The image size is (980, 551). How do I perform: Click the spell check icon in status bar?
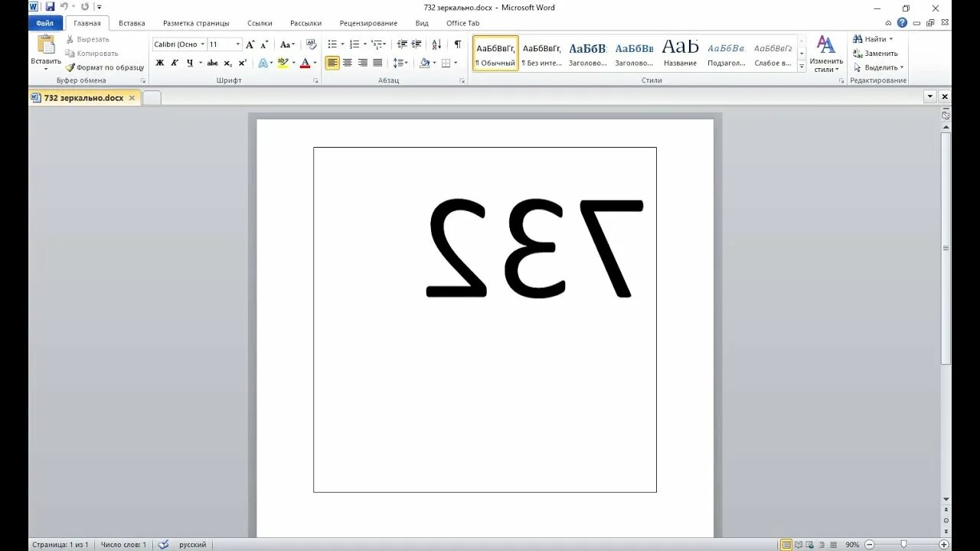click(163, 545)
